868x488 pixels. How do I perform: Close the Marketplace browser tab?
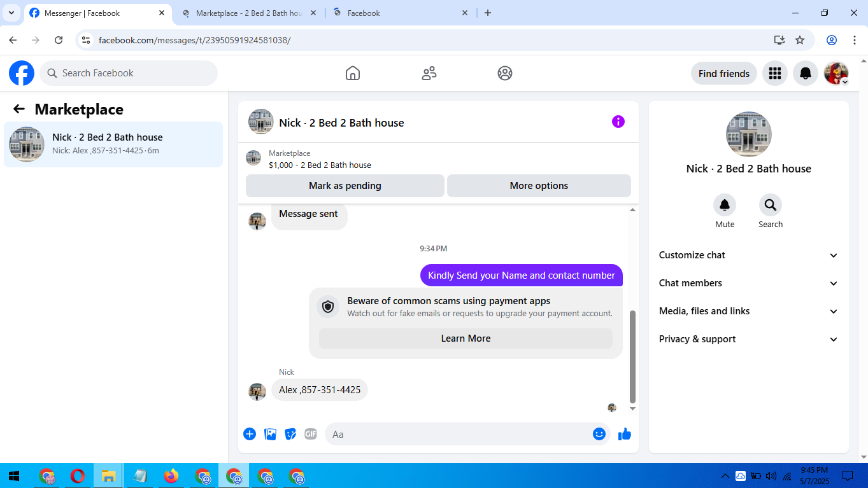click(x=313, y=13)
